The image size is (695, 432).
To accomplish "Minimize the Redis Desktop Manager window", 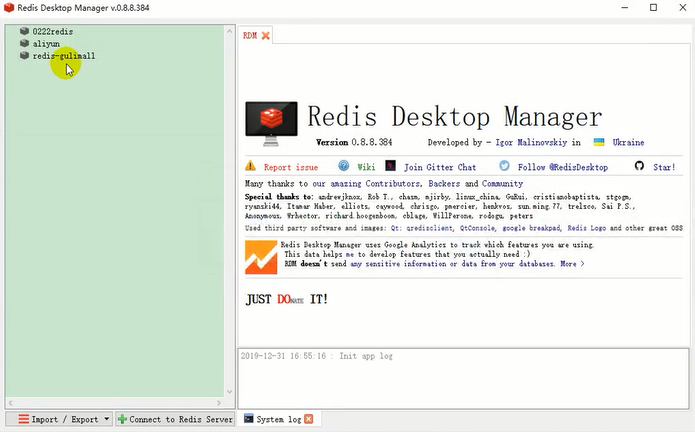I will [x=625, y=8].
